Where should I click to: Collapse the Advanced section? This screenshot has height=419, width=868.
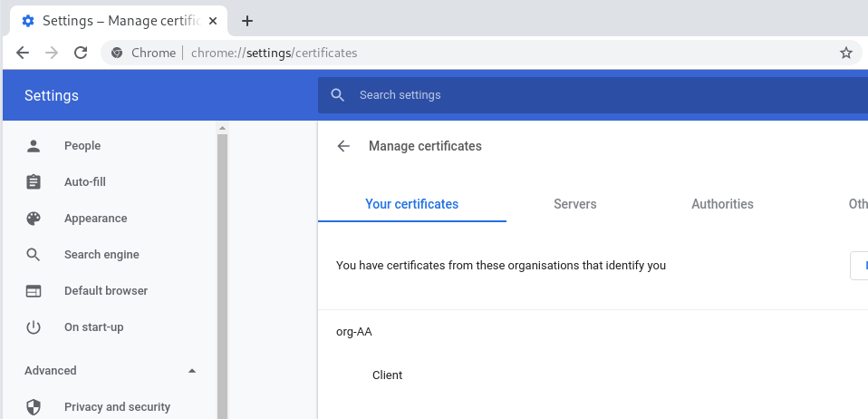[192, 371]
